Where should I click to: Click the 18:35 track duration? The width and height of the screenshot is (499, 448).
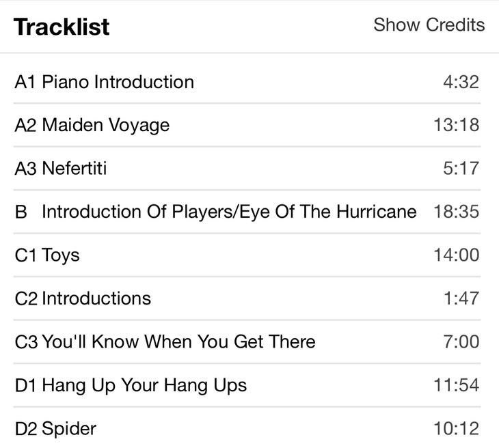456,212
